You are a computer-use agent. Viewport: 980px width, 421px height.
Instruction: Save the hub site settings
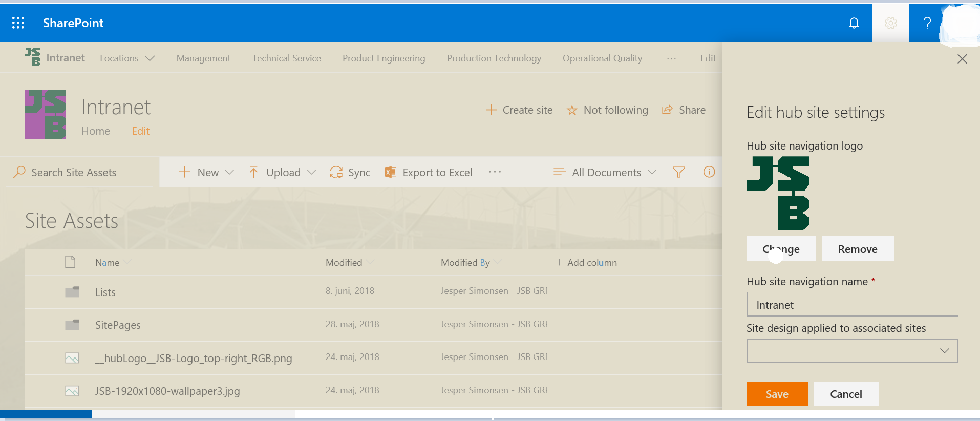pos(777,394)
